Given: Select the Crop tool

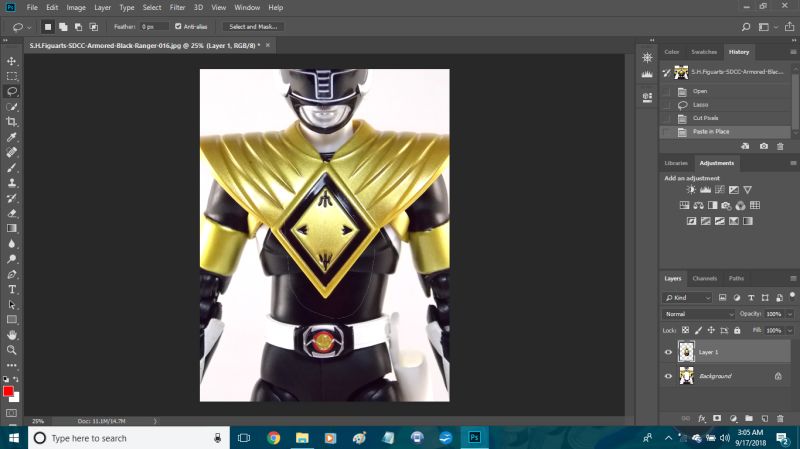Looking at the screenshot, I should [12, 122].
